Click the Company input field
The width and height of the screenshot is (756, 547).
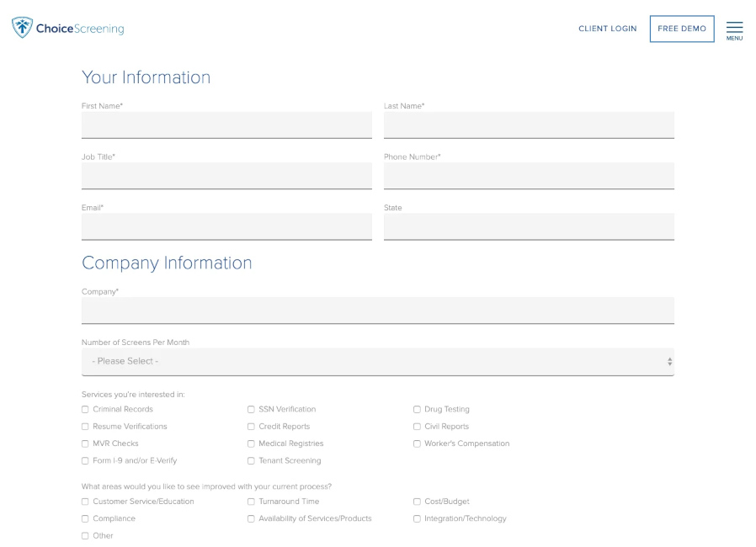coord(377,310)
